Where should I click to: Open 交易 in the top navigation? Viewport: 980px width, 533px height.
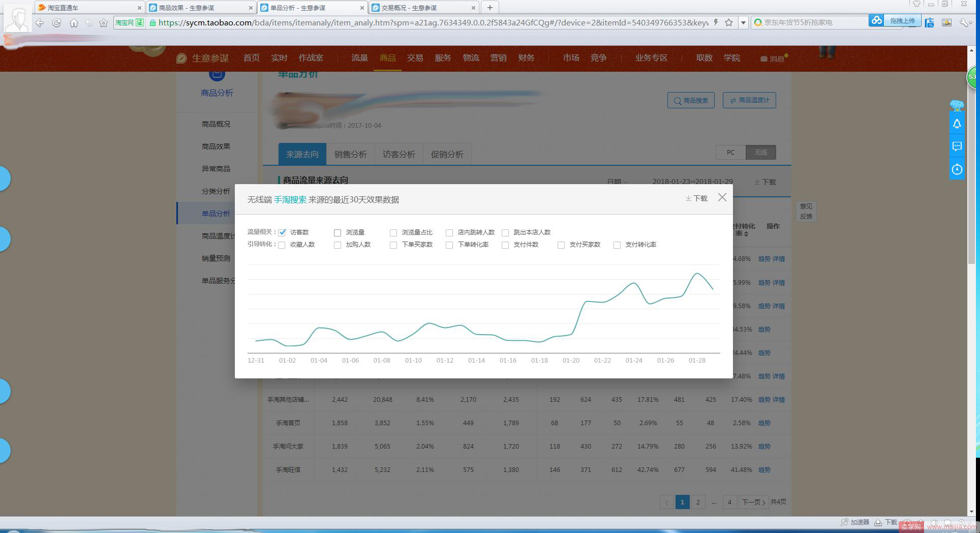click(415, 58)
